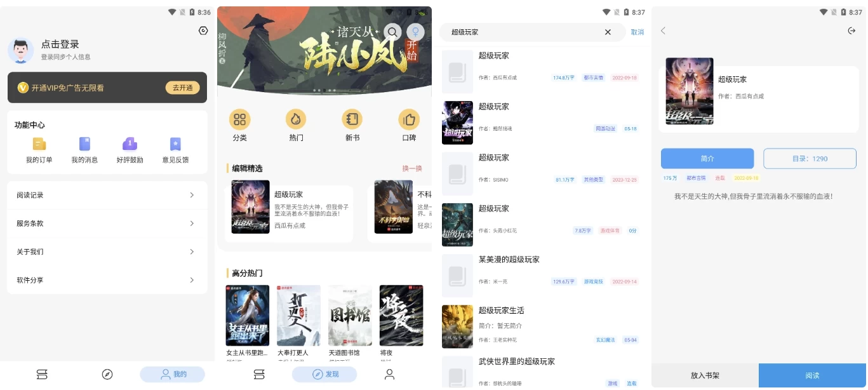The image size is (868, 390).
Task: Tap the 好评鼓励 rating icon
Action: [130, 144]
